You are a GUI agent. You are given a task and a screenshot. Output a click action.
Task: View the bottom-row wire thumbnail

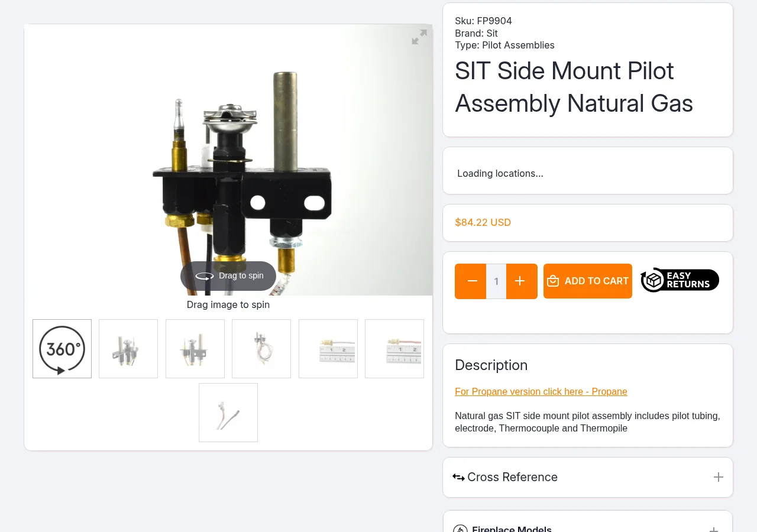228,413
